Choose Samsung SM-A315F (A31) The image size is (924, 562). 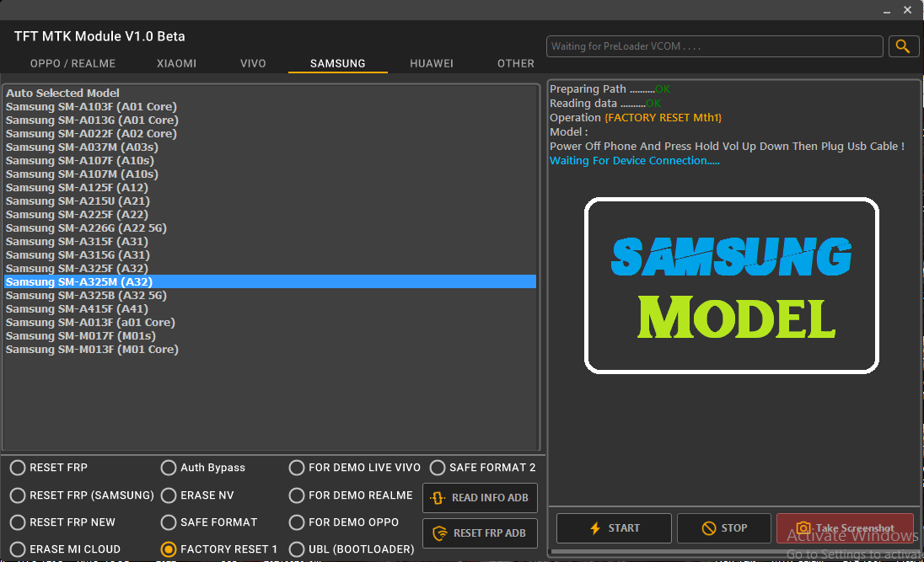pos(270,242)
